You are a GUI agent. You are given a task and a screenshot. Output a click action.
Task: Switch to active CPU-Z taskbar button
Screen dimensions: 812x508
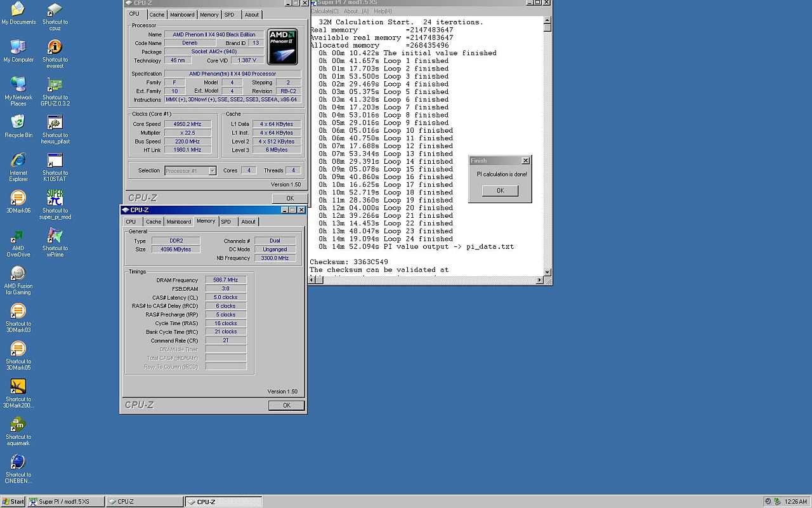(223, 502)
